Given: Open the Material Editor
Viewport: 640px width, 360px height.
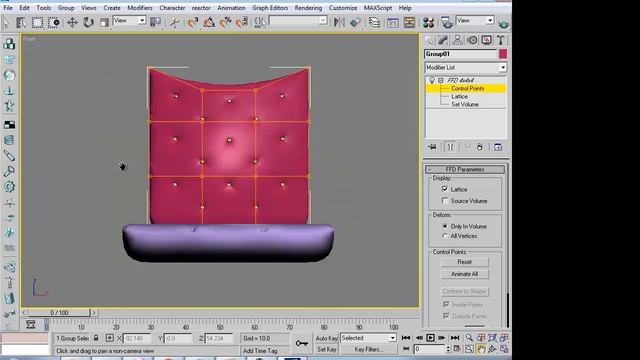Looking at the screenshot, I should [428, 22].
